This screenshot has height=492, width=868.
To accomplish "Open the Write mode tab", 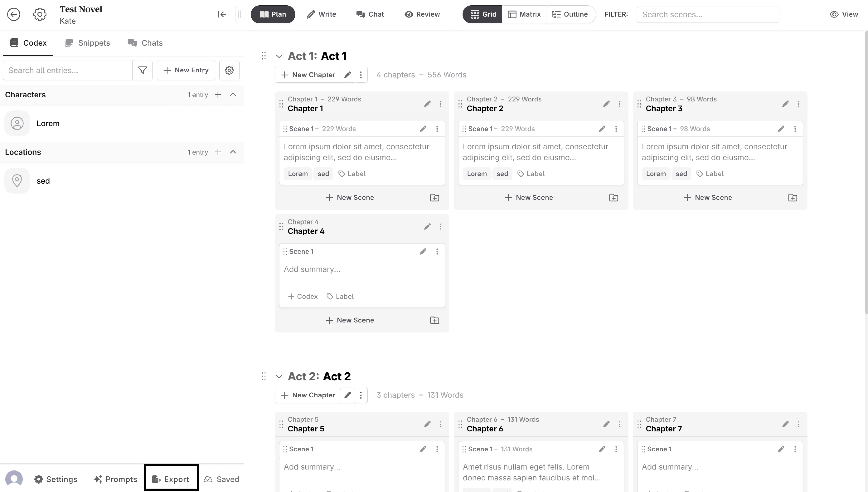I will point(321,14).
